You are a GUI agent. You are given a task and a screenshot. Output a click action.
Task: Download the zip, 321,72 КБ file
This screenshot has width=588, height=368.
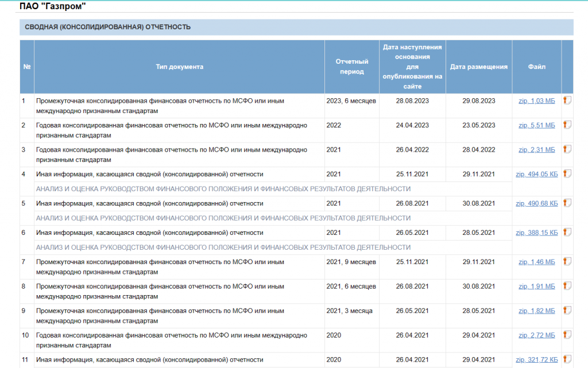coord(536,360)
